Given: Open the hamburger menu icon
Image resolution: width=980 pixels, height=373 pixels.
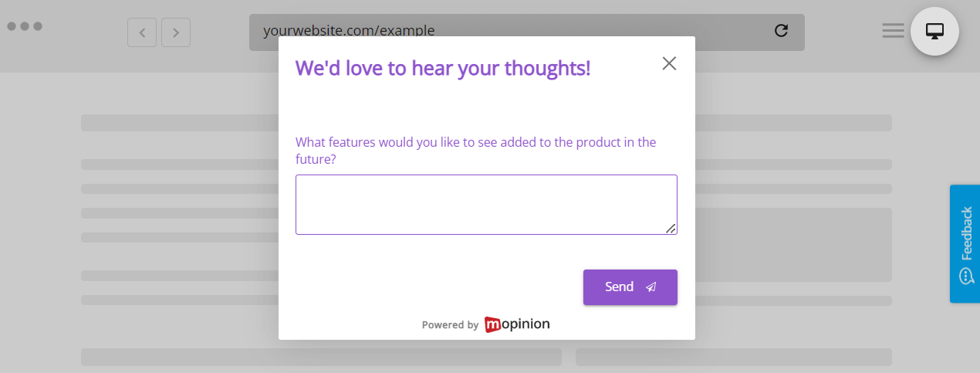Looking at the screenshot, I should pos(893,31).
